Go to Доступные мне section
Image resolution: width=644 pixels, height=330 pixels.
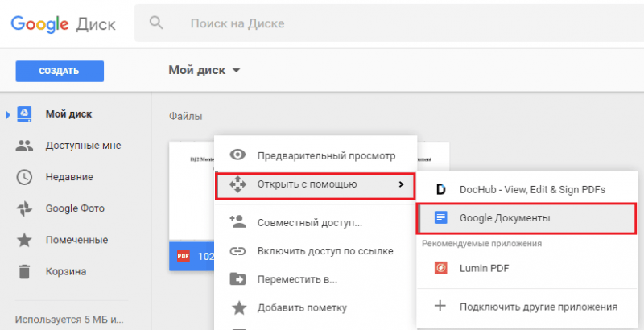pos(84,146)
